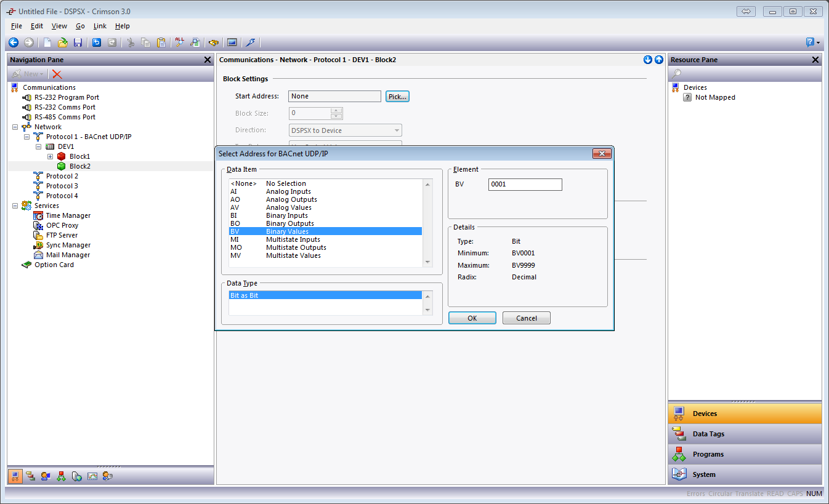
Task: Open the Go menu
Action: pos(81,26)
